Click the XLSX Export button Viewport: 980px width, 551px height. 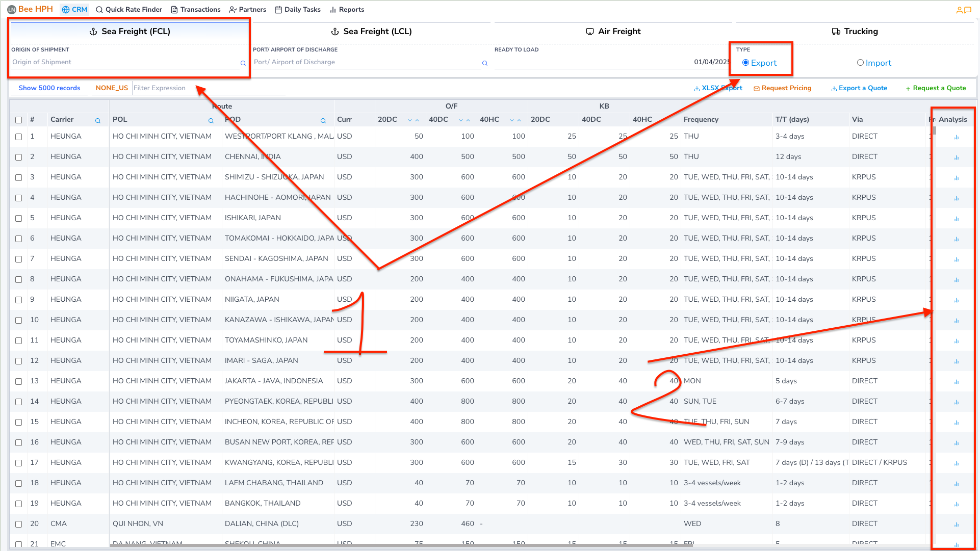(x=718, y=88)
